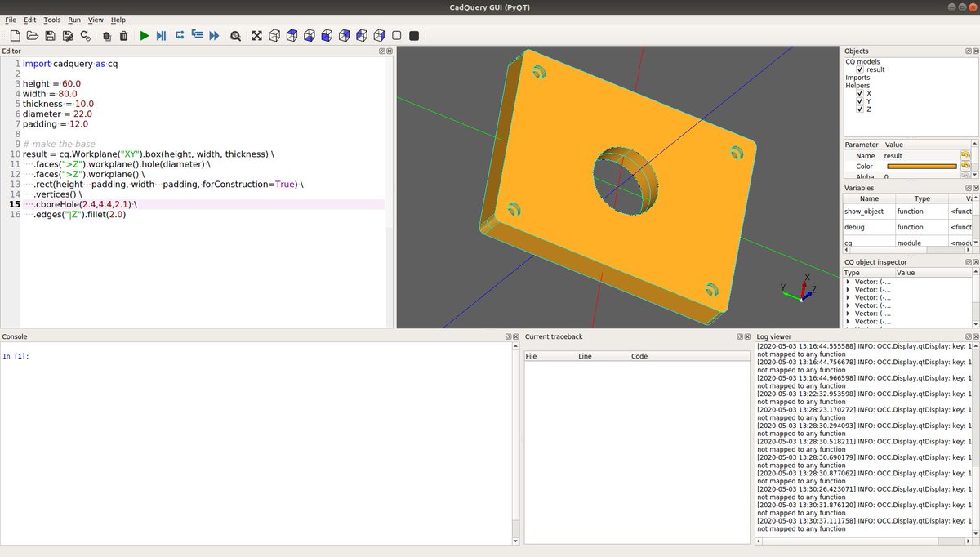Click the Open file folder icon
Screen dimensions: 980x557
(x=33, y=35)
